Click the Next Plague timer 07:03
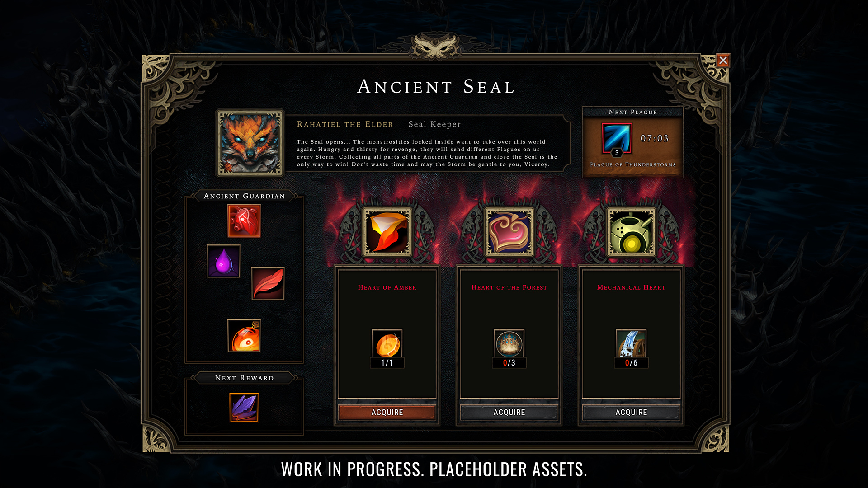This screenshot has width=868, height=488. tap(654, 139)
